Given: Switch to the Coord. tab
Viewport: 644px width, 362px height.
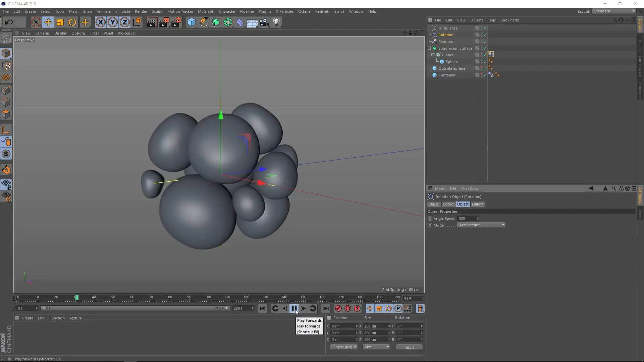Looking at the screenshot, I should coord(448,204).
